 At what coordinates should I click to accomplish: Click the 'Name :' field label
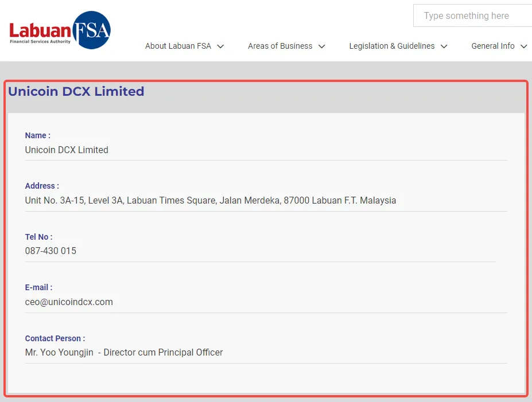(38, 135)
